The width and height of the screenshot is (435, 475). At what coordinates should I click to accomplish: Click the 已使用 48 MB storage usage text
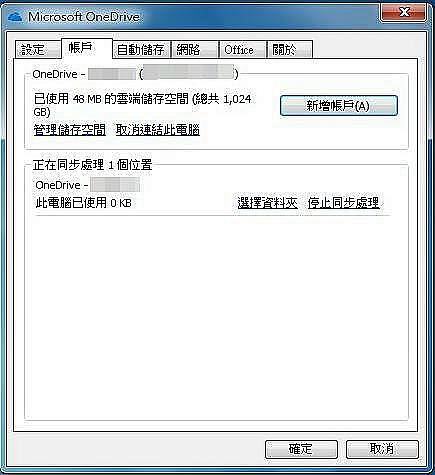[143, 105]
